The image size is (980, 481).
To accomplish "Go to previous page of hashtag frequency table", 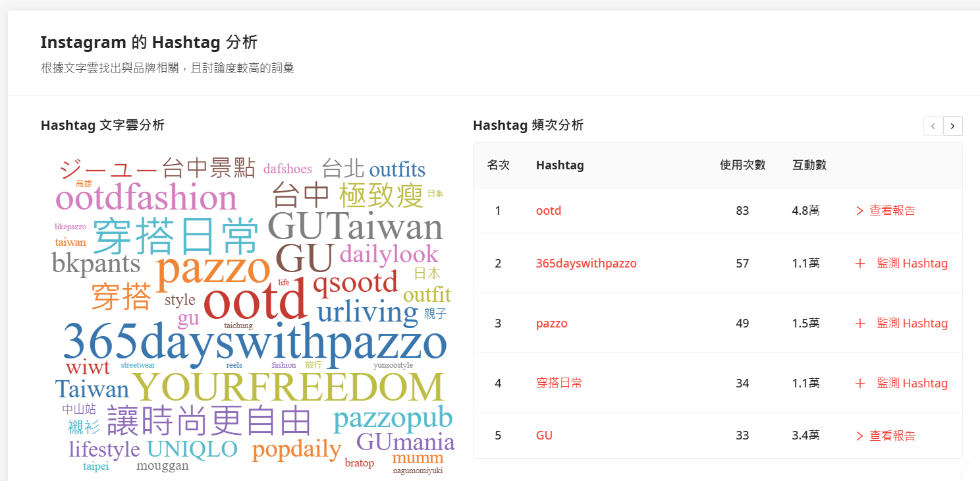I will tap(933, 126).
